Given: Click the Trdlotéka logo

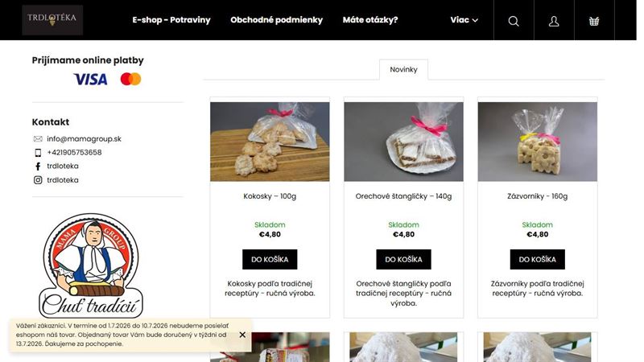Looking at the screenshot, I should coord(52,19).
